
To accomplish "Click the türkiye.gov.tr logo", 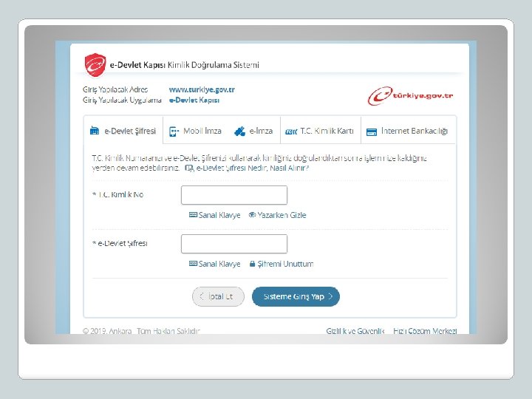I will coord(410,95).
